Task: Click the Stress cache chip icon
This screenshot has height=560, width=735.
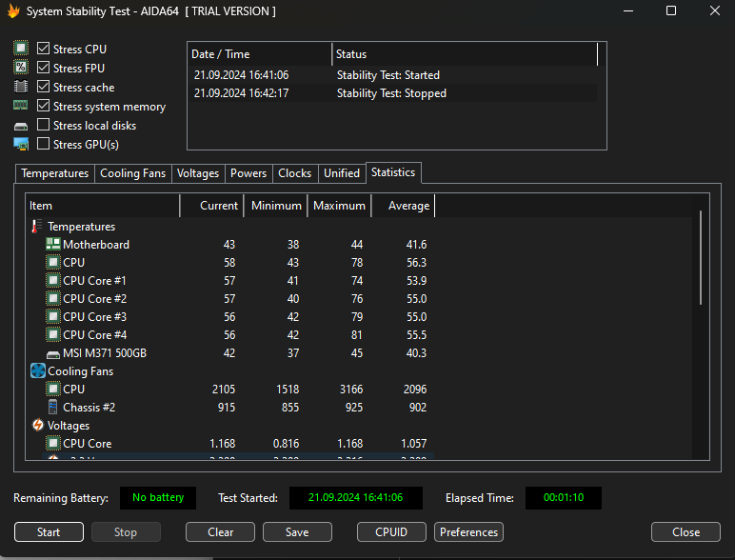Action: (x=21, y=87)
